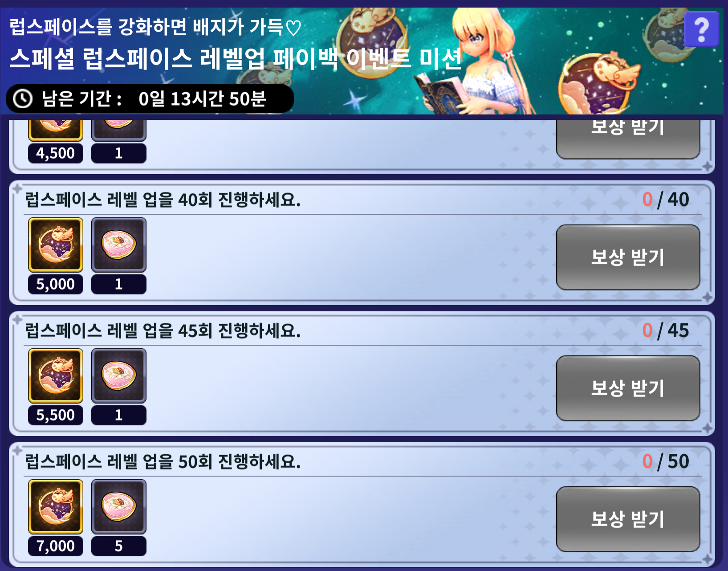Click the 0 / 40 progress counter
Viewport: 728px width, 571px height.
(666, 200)
